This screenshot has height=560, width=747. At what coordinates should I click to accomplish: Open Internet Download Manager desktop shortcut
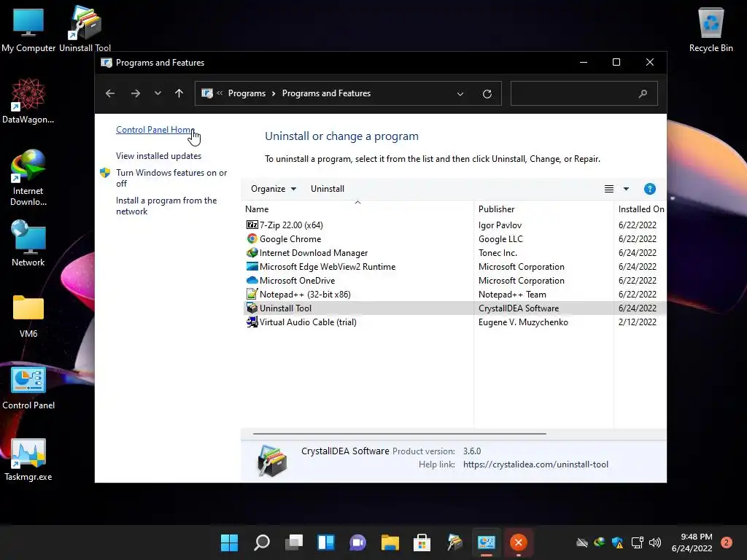click(28, 177)
